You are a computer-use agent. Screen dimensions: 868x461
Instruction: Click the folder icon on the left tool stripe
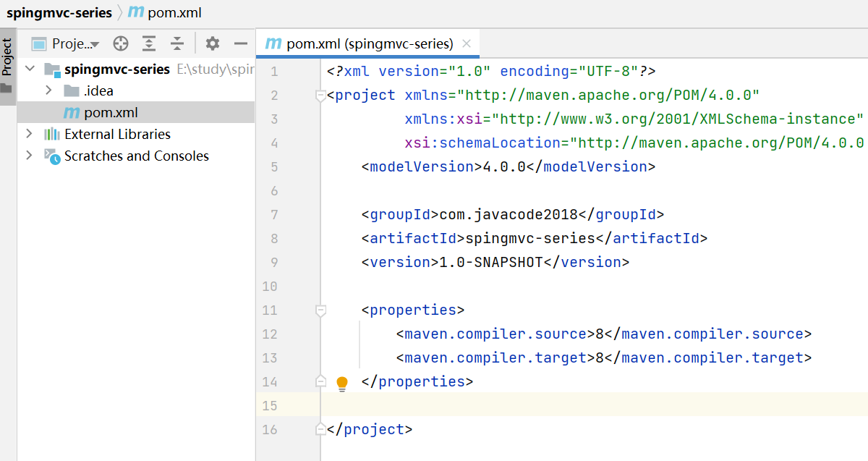click(x=7, y=88)
